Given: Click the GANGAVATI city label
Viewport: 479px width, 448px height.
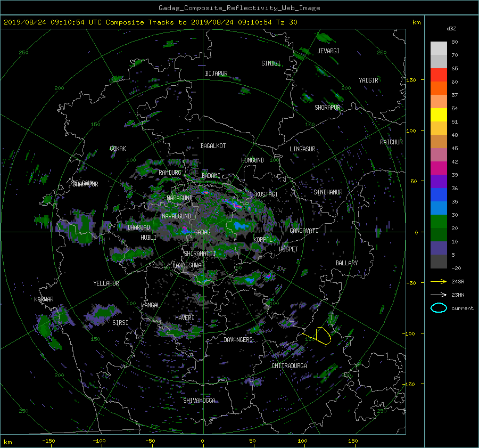Looking at the screenshot, I should pyautogui.click(x=304, y=231).
